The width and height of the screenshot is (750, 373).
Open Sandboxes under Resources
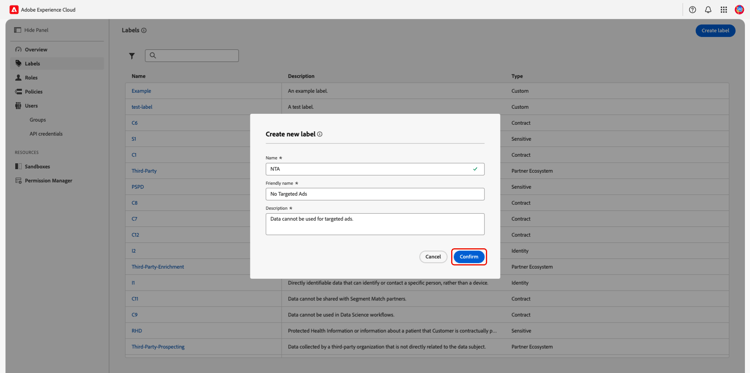point(37,167)
